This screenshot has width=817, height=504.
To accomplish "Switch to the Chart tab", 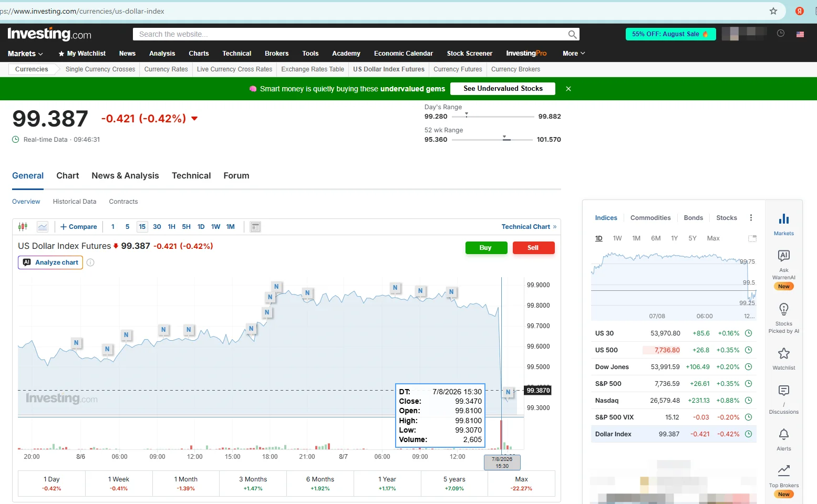I will tap(68, 176).
